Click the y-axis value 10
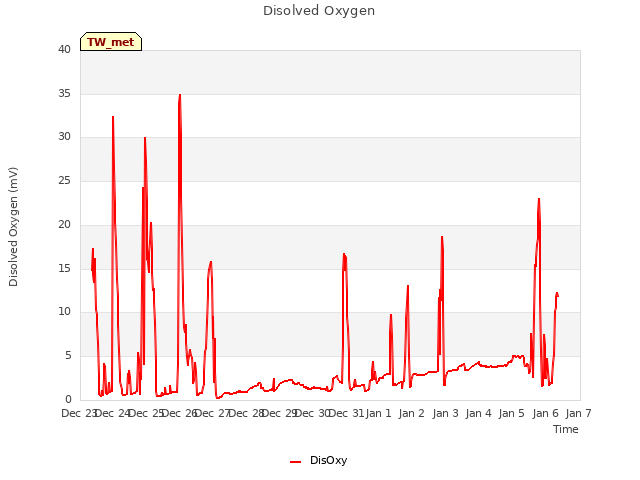Viewport: 640px width, 480px height. coord(64,311)
